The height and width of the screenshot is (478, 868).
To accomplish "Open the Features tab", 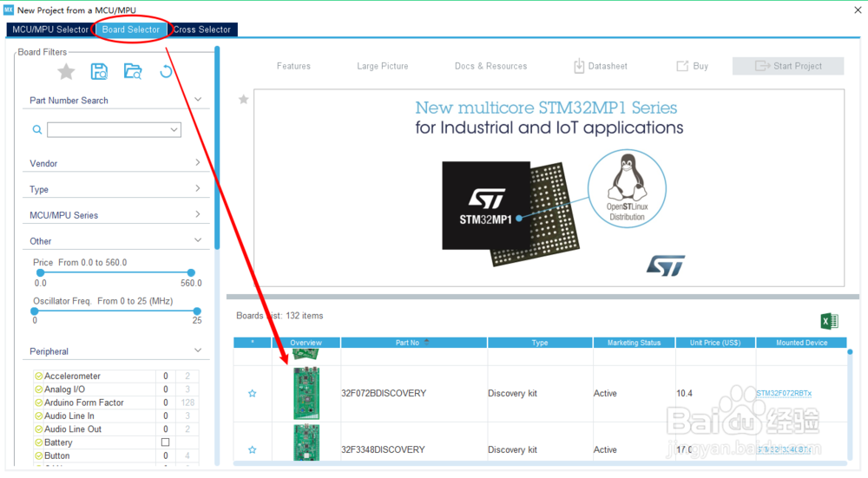I will coord(293,66).
